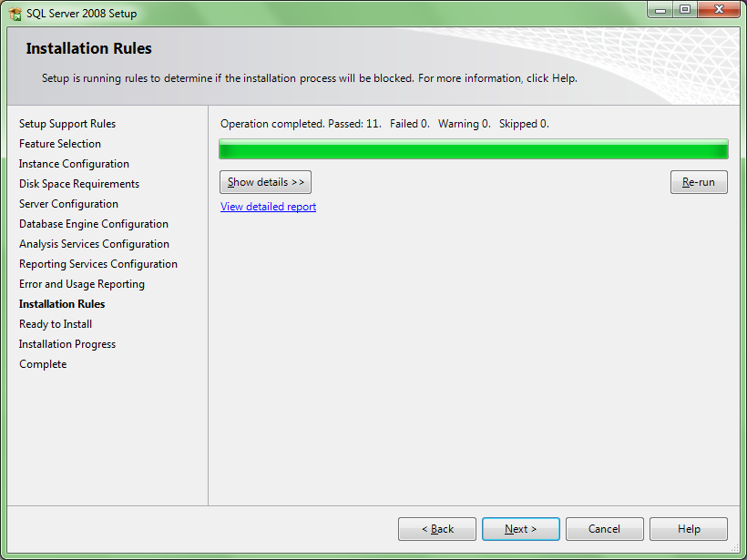
Task: Click the Back button
Action: (x=436, y=528)
